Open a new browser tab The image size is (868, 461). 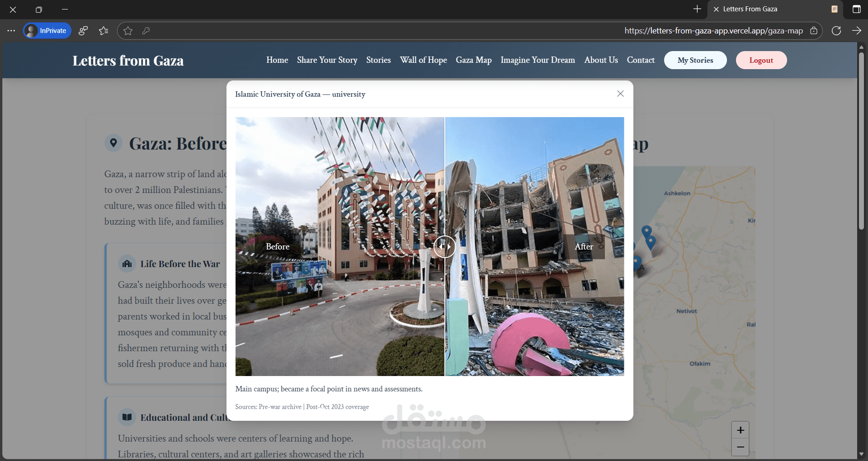coord(697,9)
